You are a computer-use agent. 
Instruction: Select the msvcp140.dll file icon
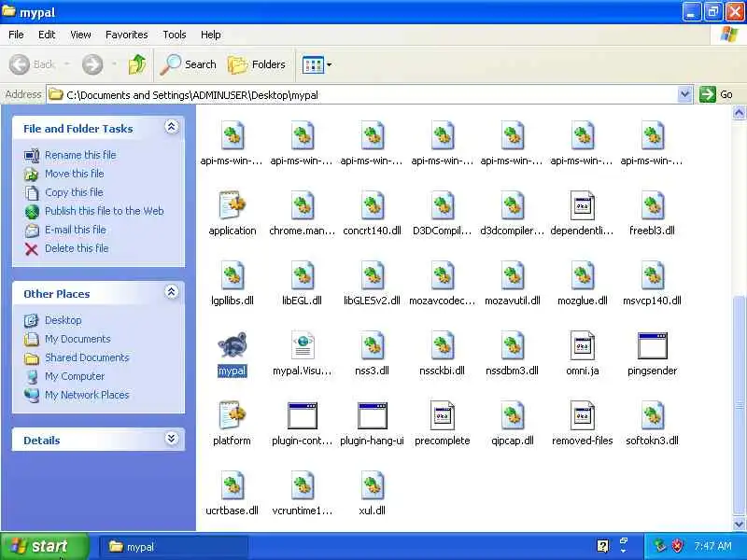pyautogui.click(x=652, y=275)
